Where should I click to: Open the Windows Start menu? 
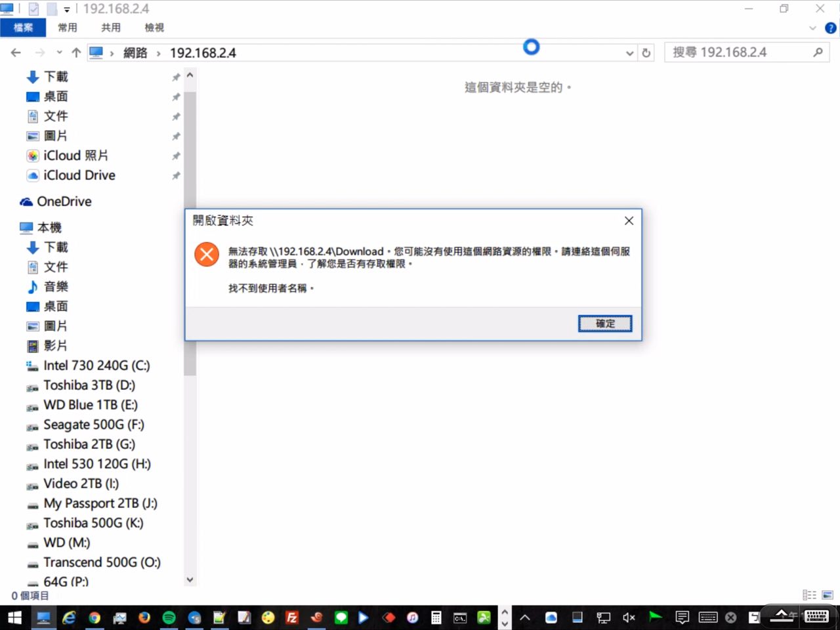pos(14,618)
